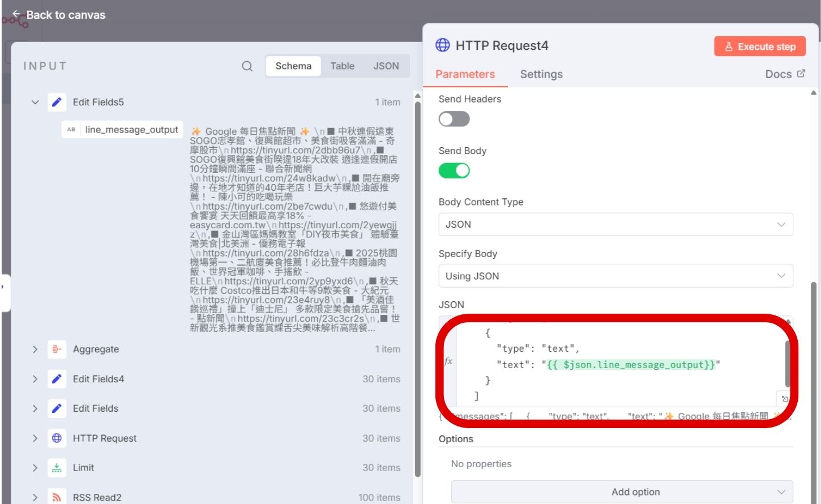Click the fx expression icon beside JSON editor
Screen dimensions: 821x504
click(x=448, y=361)
